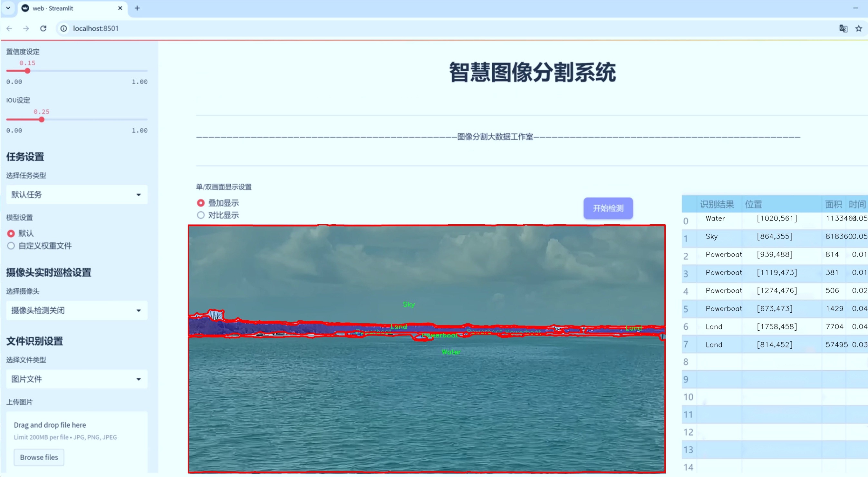Image resolution: width=868 pixels, height=477 pixels.
Task: Click the 置信度设定 slider handle
Action: (x=28, y=71)
